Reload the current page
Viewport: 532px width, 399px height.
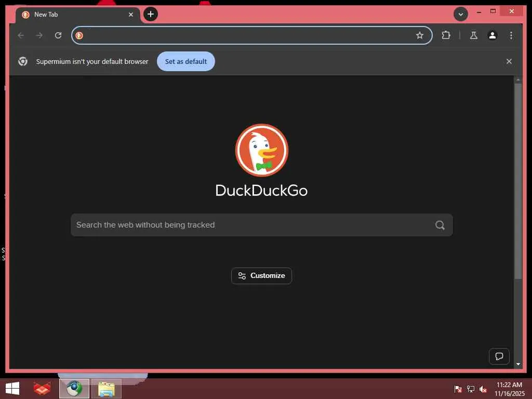(58, 35)
